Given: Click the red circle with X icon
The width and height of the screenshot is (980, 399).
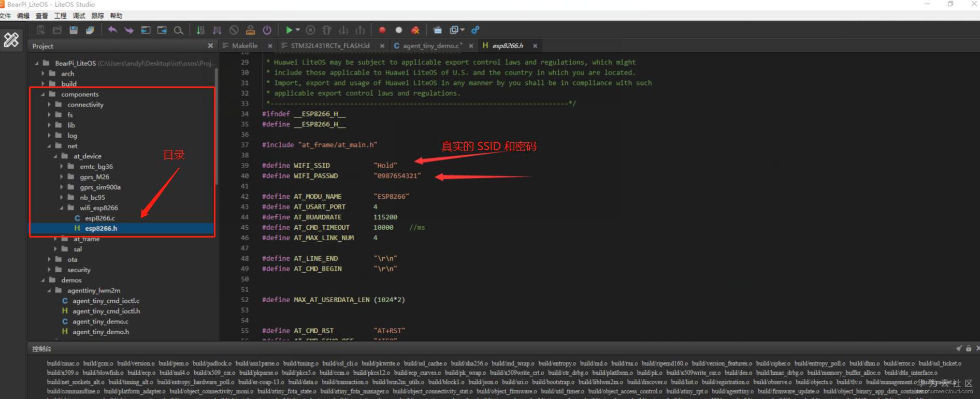Looking at the screenshot, I should [415, 30].
